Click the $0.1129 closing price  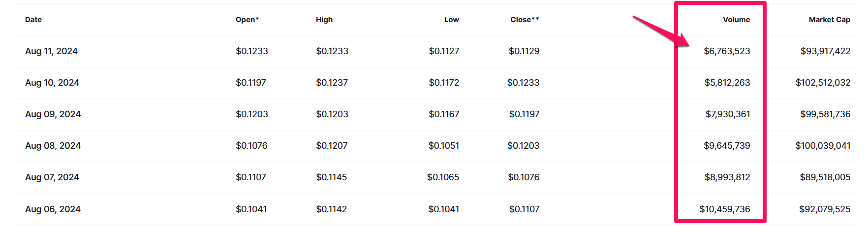524,51
